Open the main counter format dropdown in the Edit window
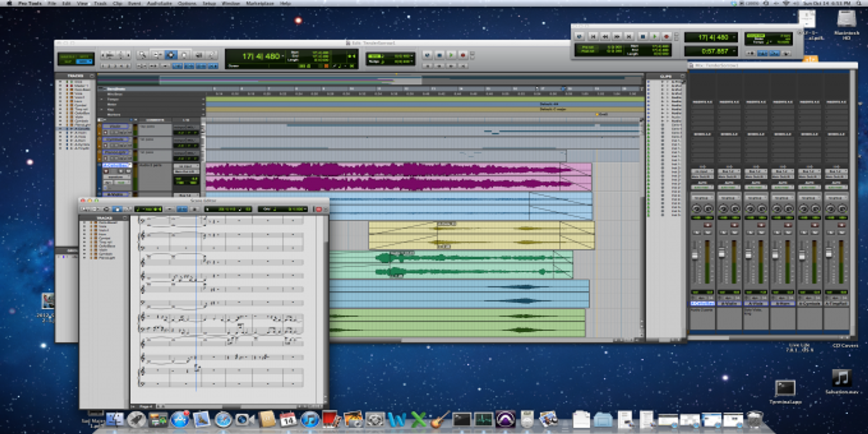Screen dimensions: 868x434 283,55
